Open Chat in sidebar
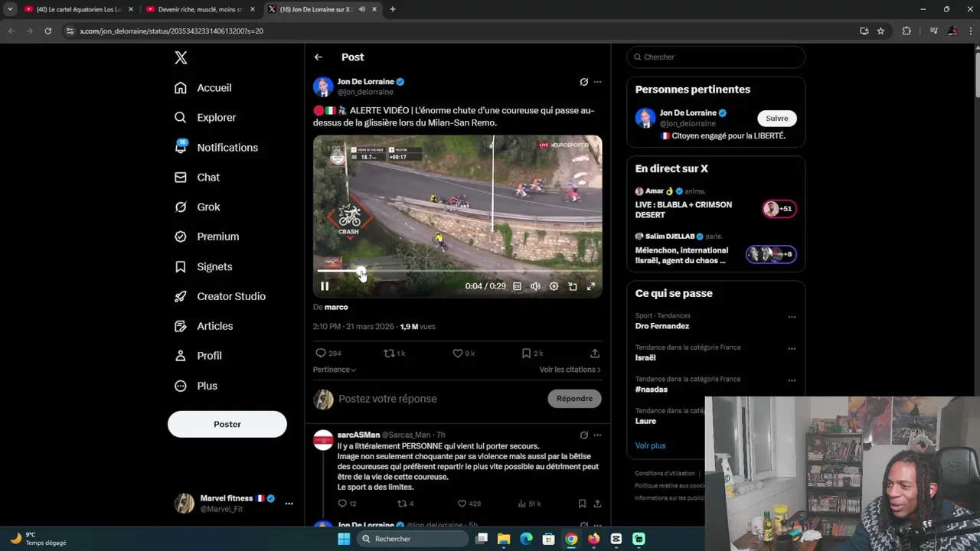The width and height of the screenshot is (980, 551). point(198,178)
